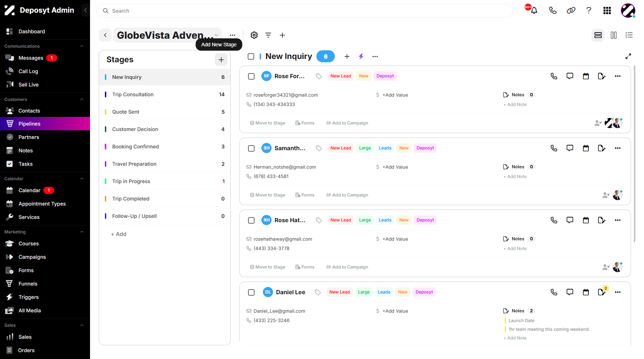Viewport: 644px width, 359px height.
Task: Open New Inquiry automation lightning icon
Action: coord(361,56)
